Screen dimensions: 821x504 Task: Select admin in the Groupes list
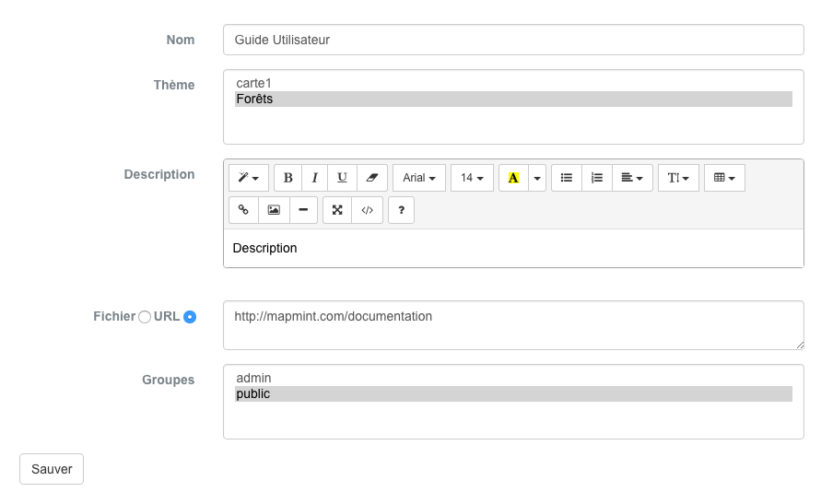tap(513, 378)
